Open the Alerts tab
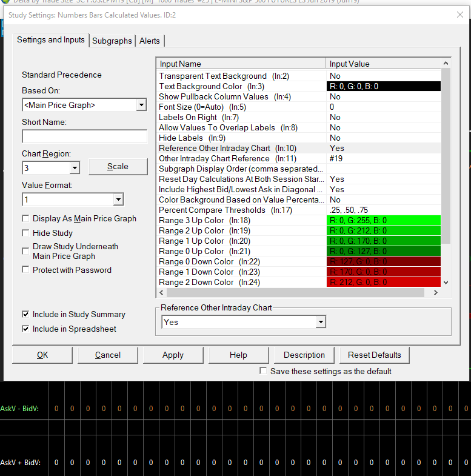The image size is (471, 476). click(150, 41)
